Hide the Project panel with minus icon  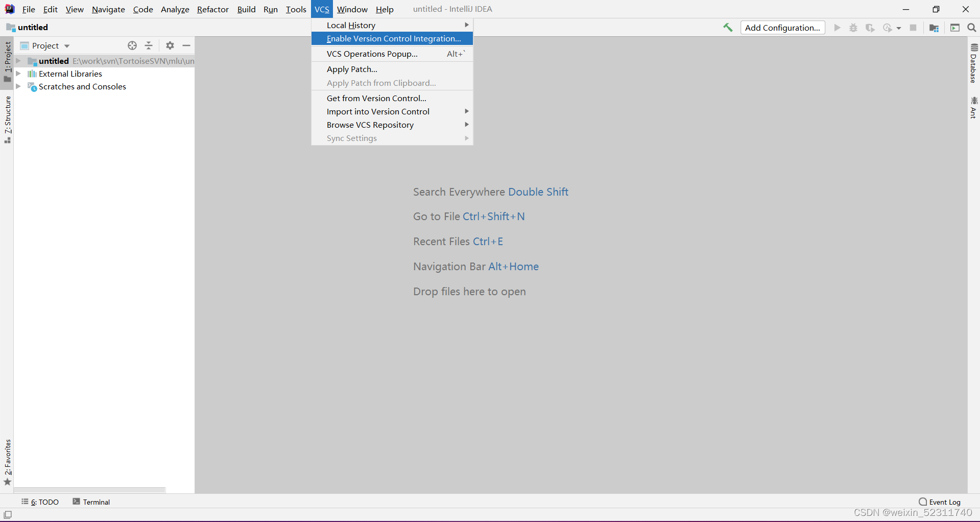coord(186,45)
